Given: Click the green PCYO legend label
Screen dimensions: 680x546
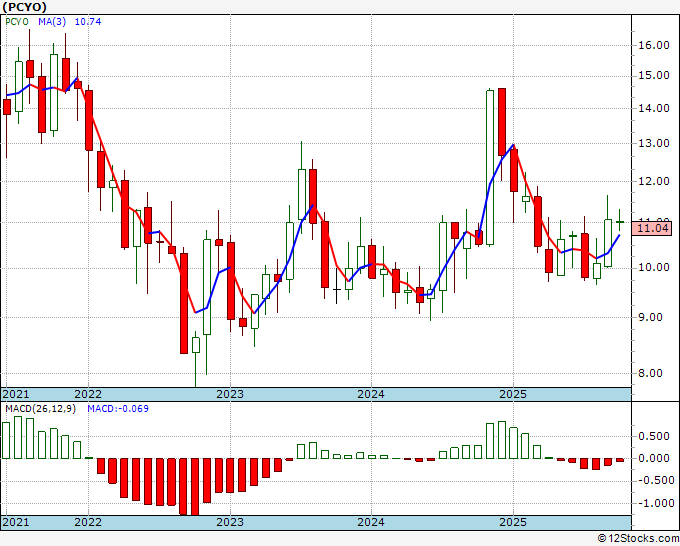Looking at the screenshot, I should click(17, 22).
